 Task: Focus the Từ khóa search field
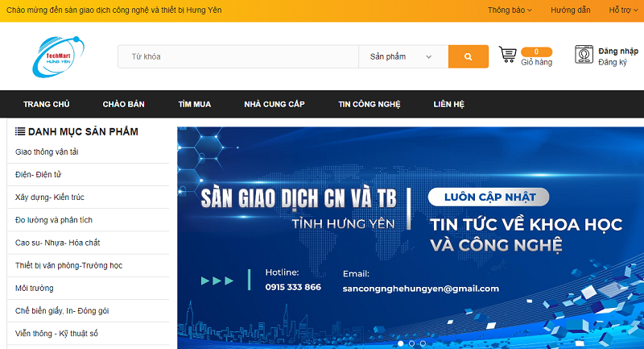pos(238,56)
